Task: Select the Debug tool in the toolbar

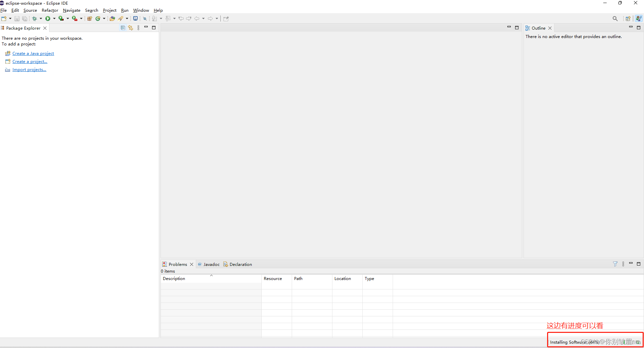Action: coord(35,19)
